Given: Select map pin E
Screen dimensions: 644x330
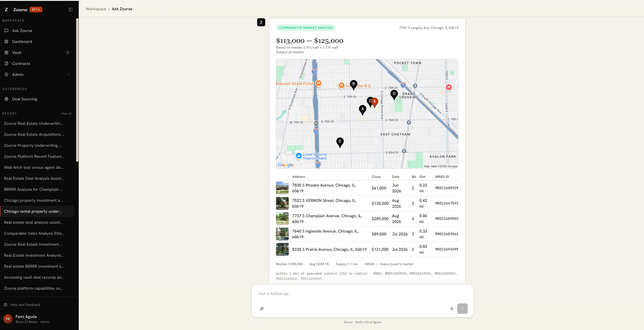Looking at the screenshot, I should click(x=340, y=143).
